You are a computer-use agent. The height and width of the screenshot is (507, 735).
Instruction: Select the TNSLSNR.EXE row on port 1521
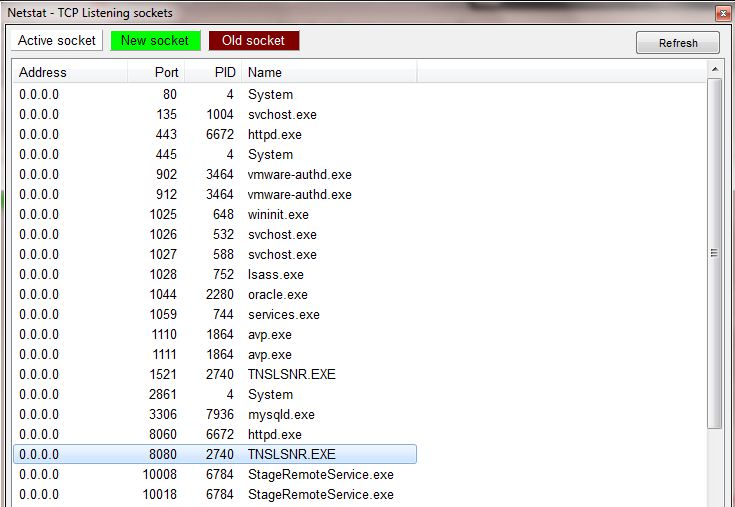pyautogui.click(x=291, y=374)
